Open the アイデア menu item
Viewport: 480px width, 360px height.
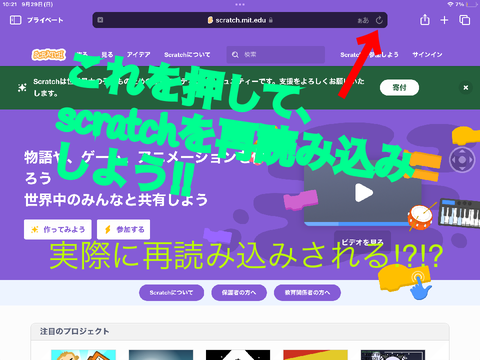click(138, 55)
